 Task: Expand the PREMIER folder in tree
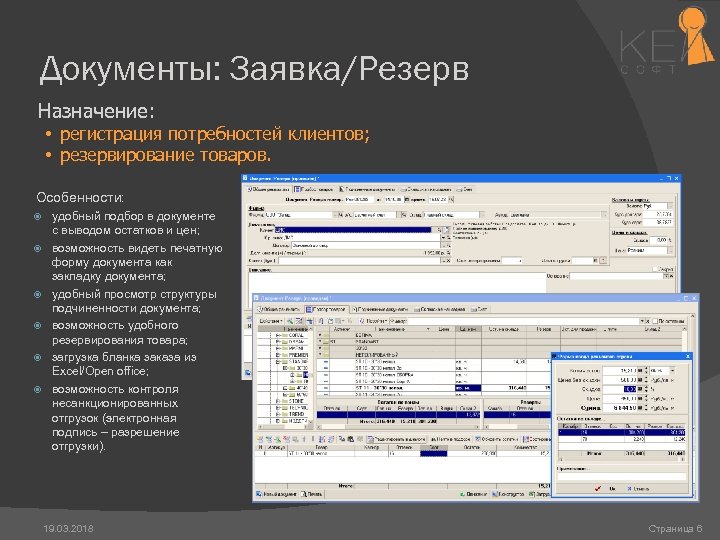[278, 355]
